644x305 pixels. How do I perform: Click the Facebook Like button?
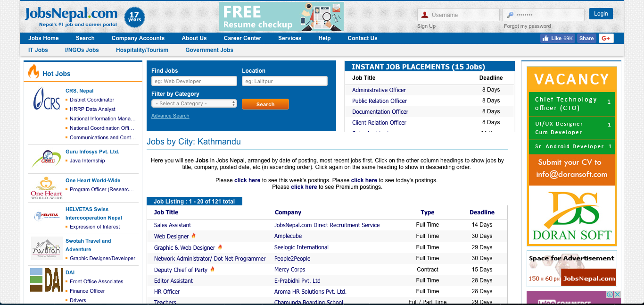coord(558,38)
